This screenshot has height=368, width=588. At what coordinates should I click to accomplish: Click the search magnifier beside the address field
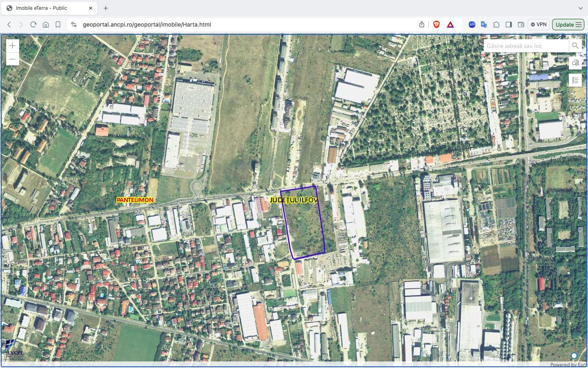click(x=575, y=46)
